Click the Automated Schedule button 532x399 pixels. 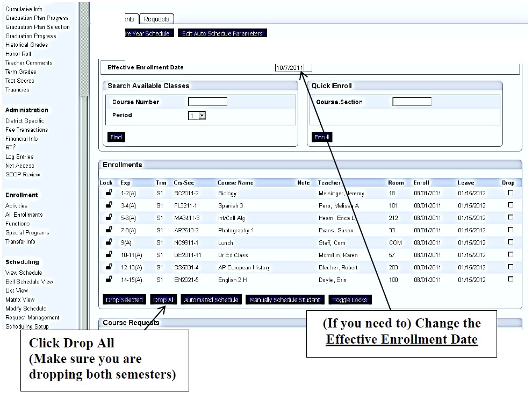pos(211,300)
